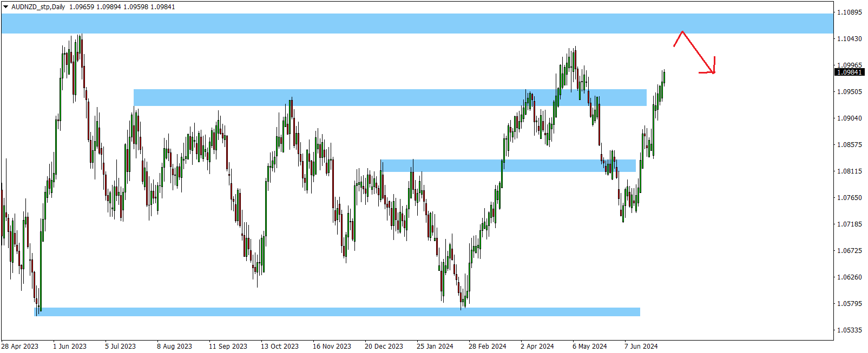Click the low value 1.09598 in header

(136, 7)
